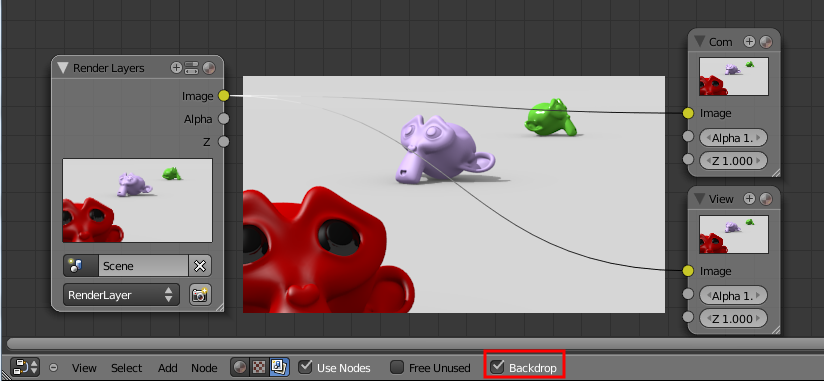
Task: Disable the Use Nodes checkbox
Action: tap(305, 367)
